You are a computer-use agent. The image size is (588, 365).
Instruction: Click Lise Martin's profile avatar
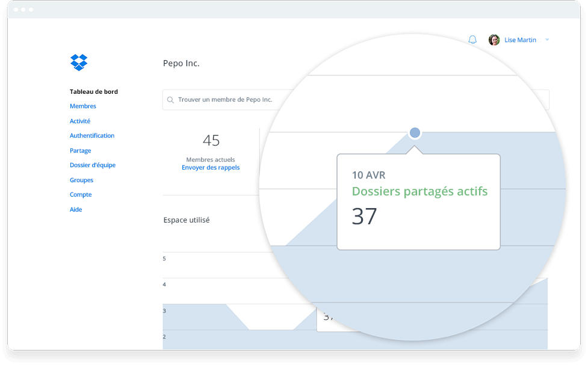click(494, 40)
